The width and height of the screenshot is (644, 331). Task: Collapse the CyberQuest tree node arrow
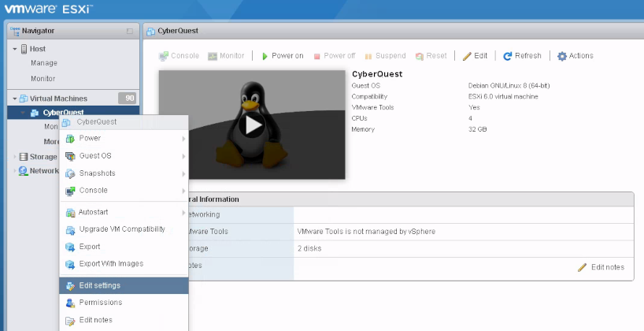pyautogui.click(x=24, y=113)
